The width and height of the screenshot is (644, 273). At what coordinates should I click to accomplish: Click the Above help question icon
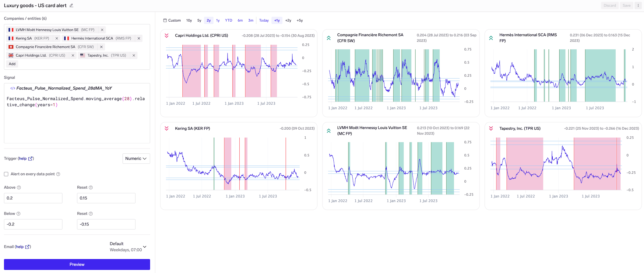[19, 187]
